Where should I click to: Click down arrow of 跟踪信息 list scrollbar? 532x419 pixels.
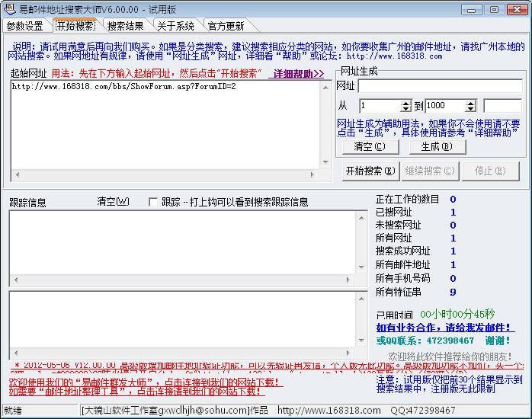click(361, 267)
